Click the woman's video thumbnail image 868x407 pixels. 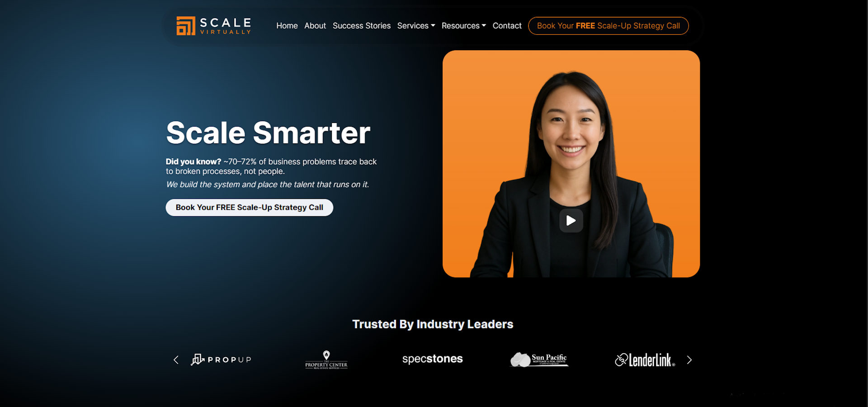(571, 164)
